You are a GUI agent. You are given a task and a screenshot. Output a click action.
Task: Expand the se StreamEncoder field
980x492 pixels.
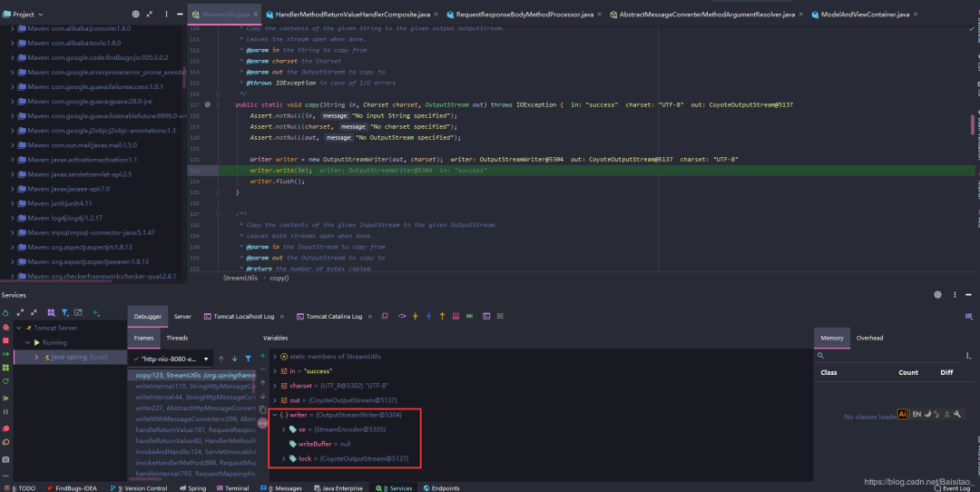(x=283, y=429)
